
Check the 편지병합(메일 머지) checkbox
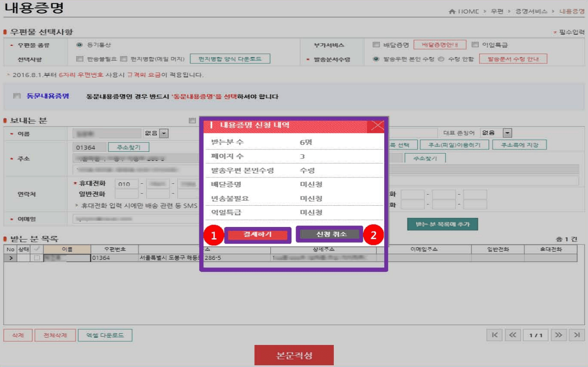123,59
